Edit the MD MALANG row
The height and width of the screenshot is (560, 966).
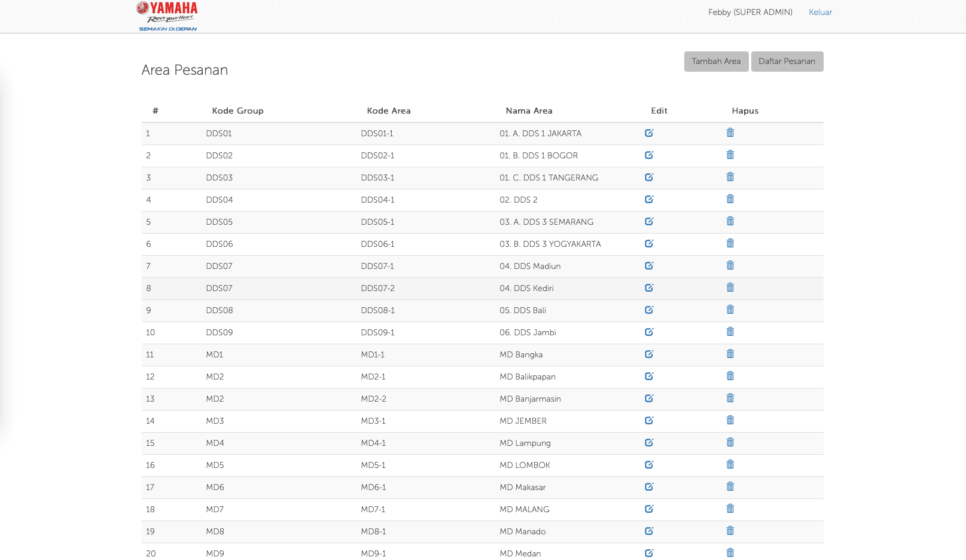(x=649, y=509)
